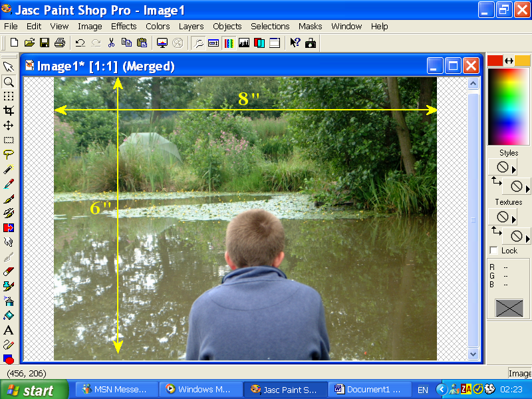
Task: Open the Layers menu
Action: pyautogui.click(x=192, y=27)
